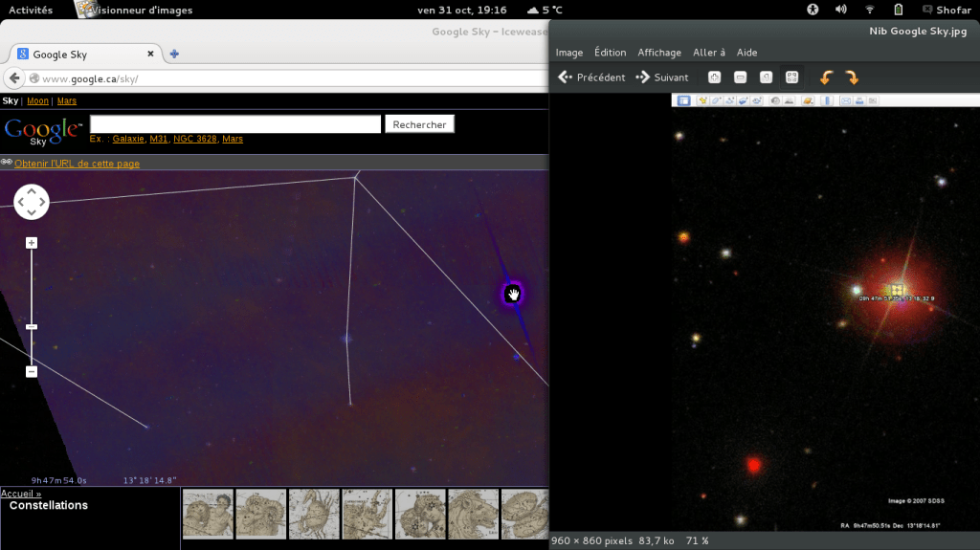The image size is (980, 550).
Task: Click Obtenir l'URL de cette page link
Action: (77, 164)
